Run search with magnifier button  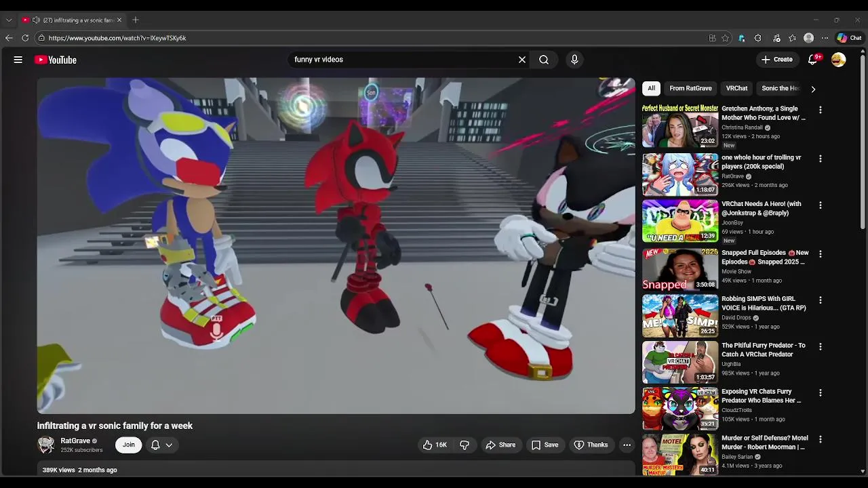pos(544,60)
